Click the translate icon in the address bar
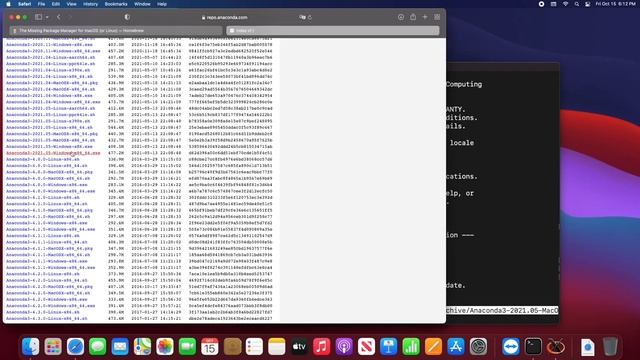Image resolution: width=640 pixels, height=360 pixels. click(x=302, y=17)
